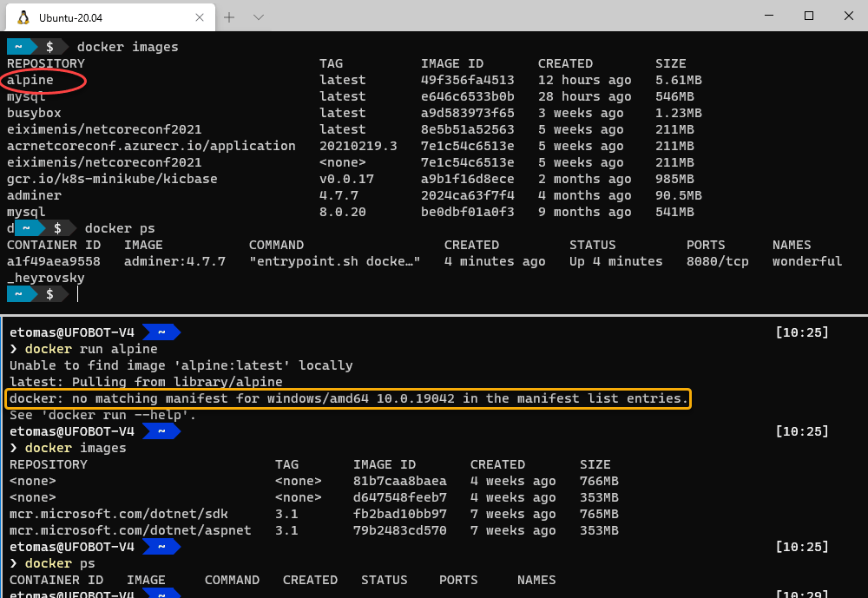
Task: Expand the terminal profiles dropdown chevron
Action: 258,16
